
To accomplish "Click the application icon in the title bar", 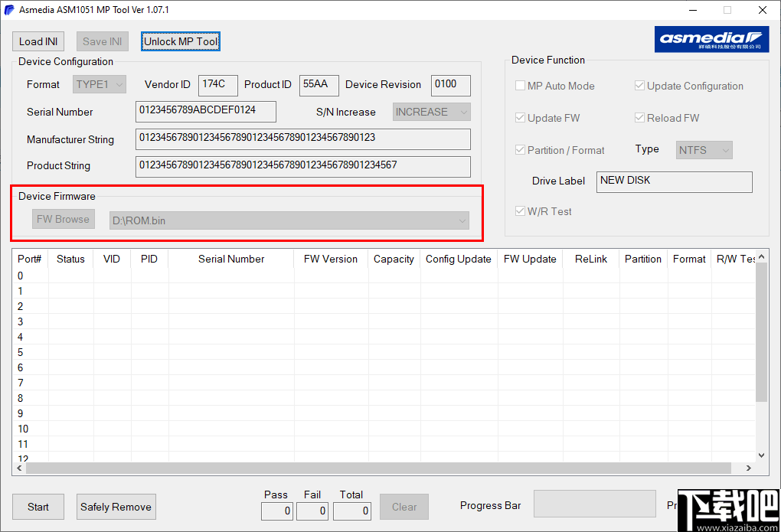I will [10, 10].
